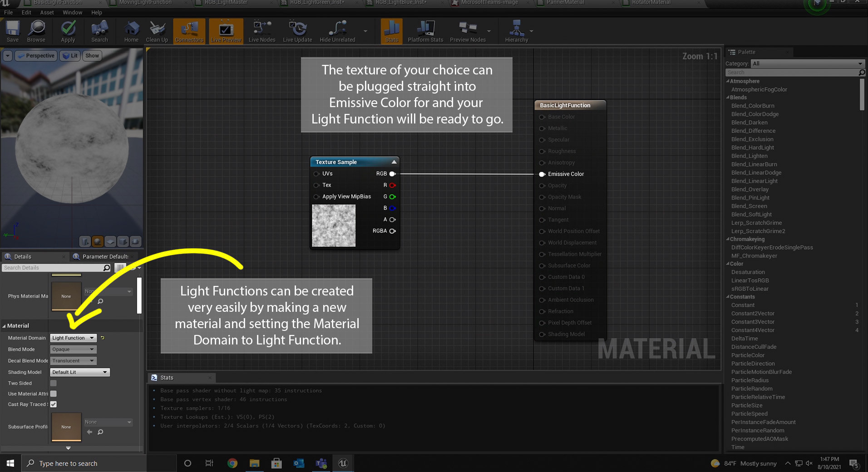Click the Home toolbar icon
The image size is (868, 472).
(131, 31)
